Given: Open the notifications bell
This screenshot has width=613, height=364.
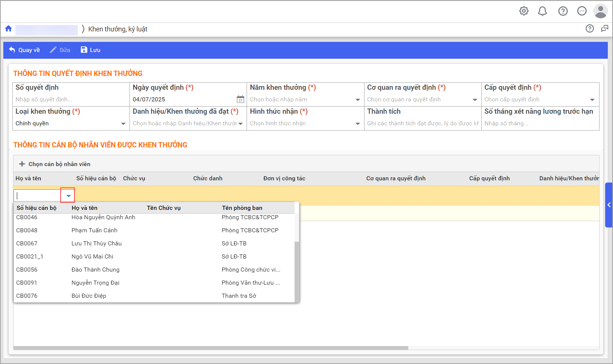Looking at the screenshot, I should click(542, 11).
